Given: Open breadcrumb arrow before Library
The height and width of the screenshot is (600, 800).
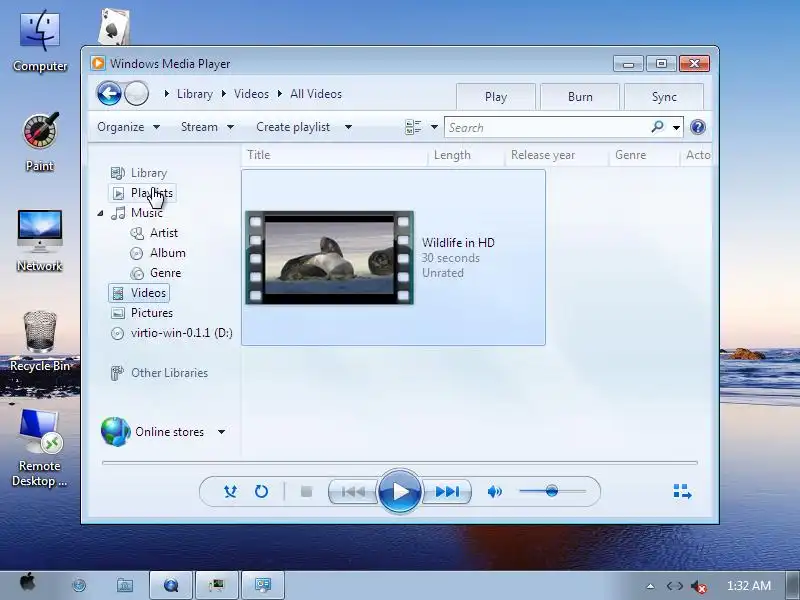Looking at the screenshot, I should tap(167, 94).
